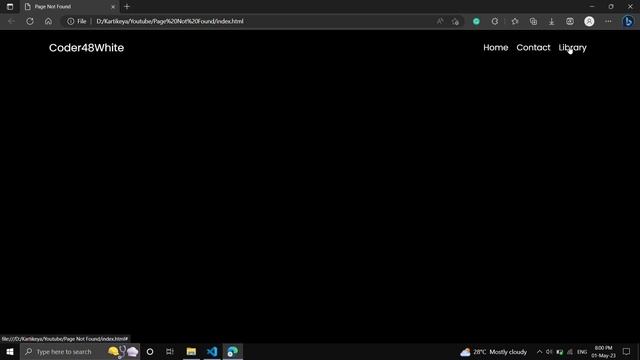Screen dimensions: 640x360
Task: Click the address bar URL field
Action: click(x=261, y=21)
